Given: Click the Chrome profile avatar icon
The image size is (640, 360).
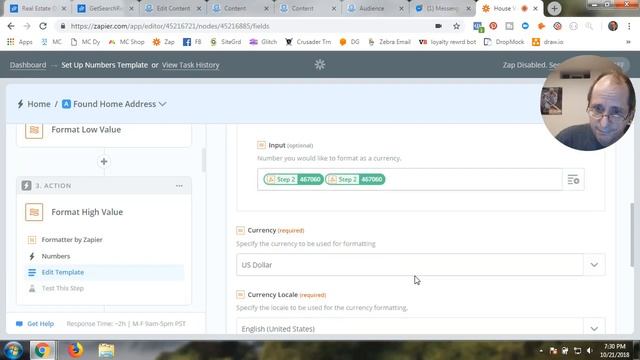Looking at the screenshot, I should pyautogui.click(x=613, y=26).
